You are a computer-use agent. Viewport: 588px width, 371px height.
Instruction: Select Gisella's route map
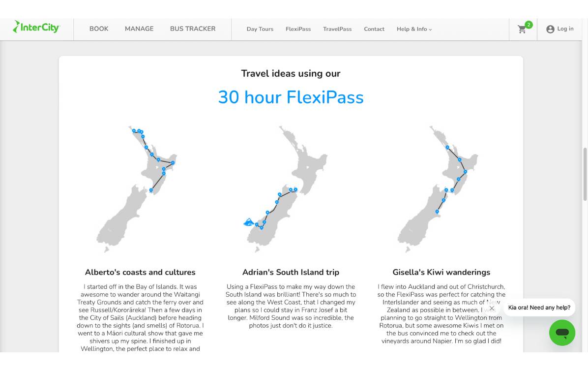click(438, 188)
